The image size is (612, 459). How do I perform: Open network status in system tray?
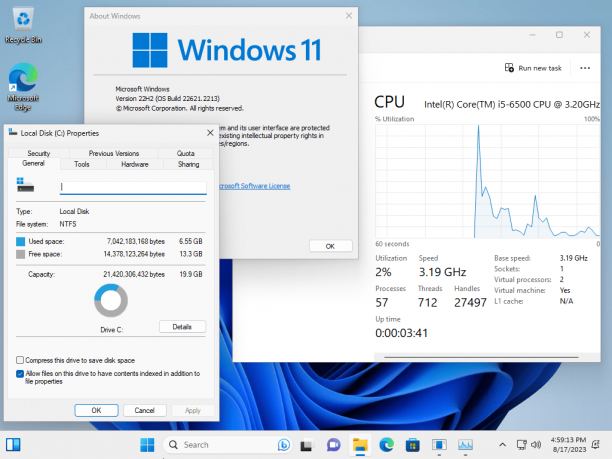(x=521, y=445)
